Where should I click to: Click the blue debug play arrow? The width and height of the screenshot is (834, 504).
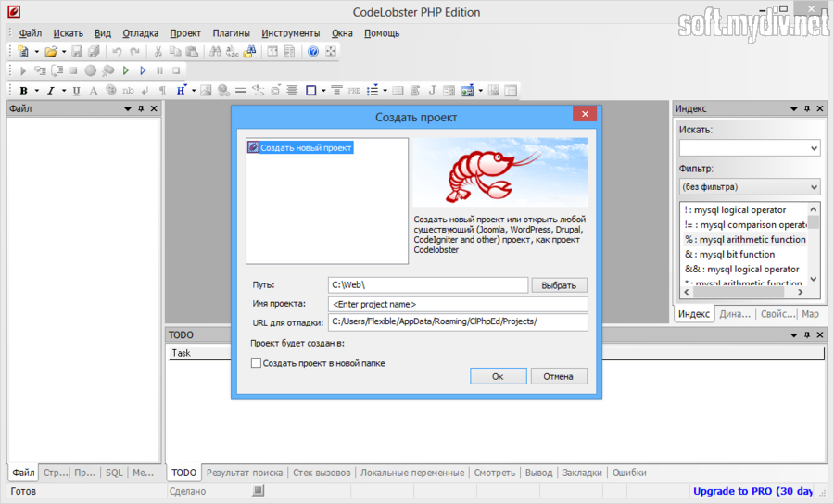coord(143,70)
